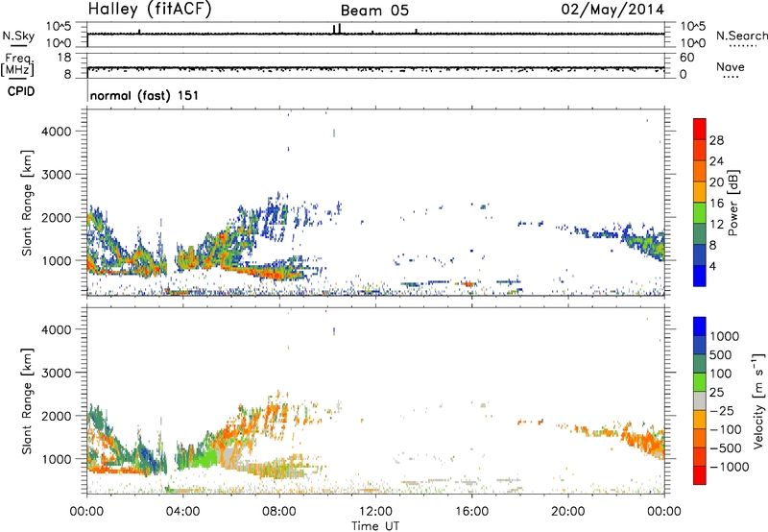Click the Nave axis '60' tick label
768x532 pixels.
(x=686, y=58)
